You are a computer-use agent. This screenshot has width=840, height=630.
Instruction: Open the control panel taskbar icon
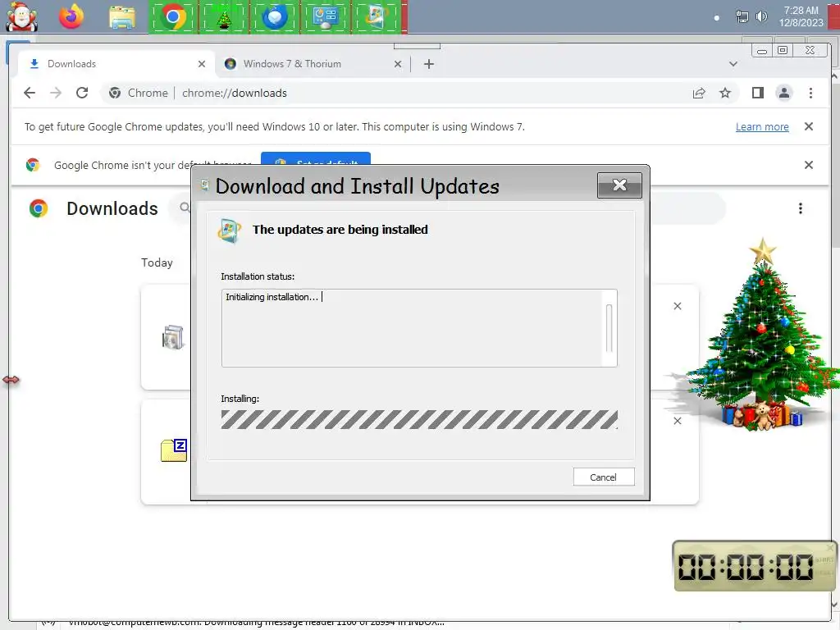[x=325, y=18]
